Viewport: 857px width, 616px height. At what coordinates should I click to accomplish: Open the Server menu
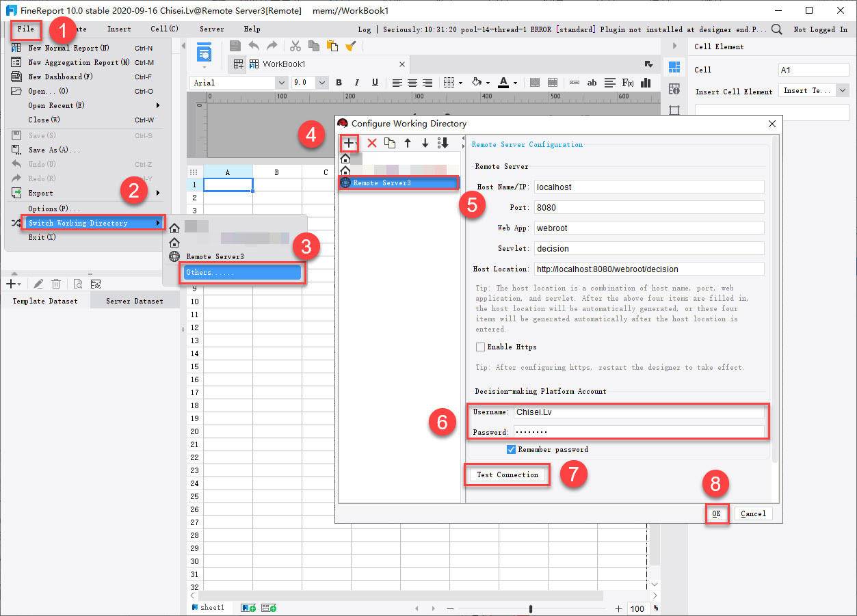(x=211, y=29)
